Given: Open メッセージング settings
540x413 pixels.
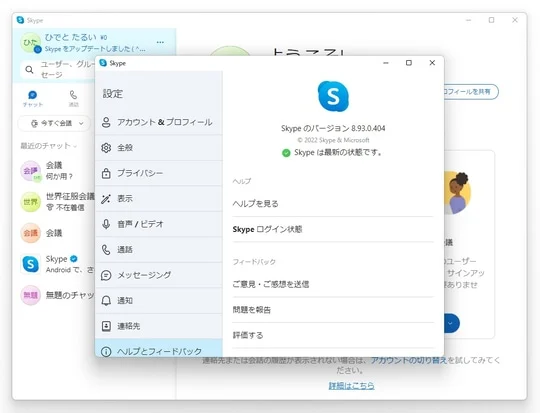Looking at the screenshot, I should (159, 275).
